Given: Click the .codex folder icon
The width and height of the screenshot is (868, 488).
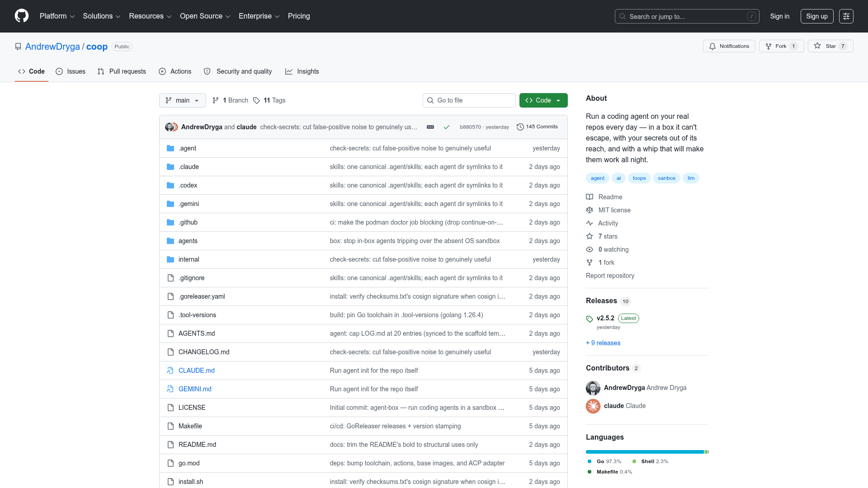Looking at the screenshot, I should [x=170, y=185].
